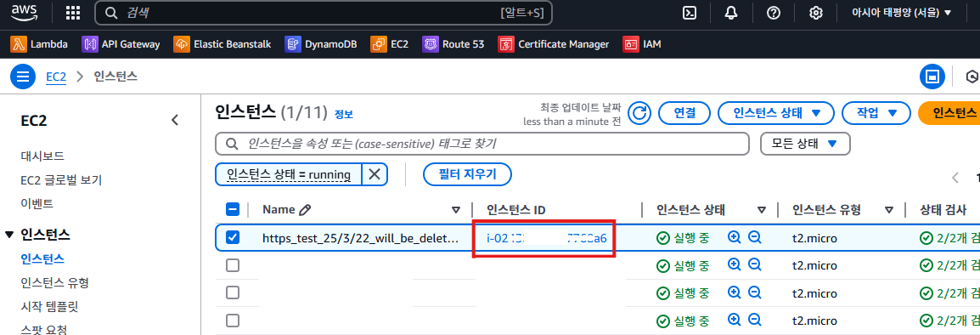Sort by Name column arrow

coord(456,210)
